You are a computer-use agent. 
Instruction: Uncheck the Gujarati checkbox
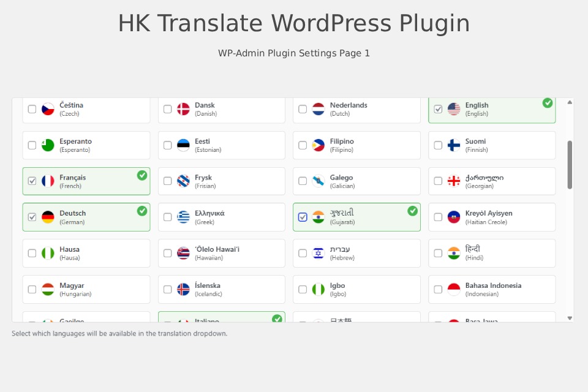click(x=303, y=217)
